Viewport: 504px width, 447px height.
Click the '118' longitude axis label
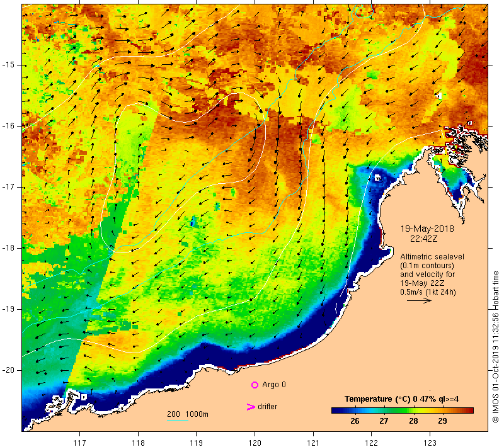pos(138,443)
